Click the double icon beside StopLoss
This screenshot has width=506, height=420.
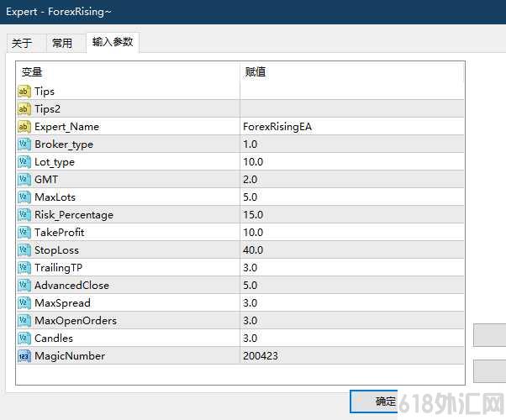24,250
